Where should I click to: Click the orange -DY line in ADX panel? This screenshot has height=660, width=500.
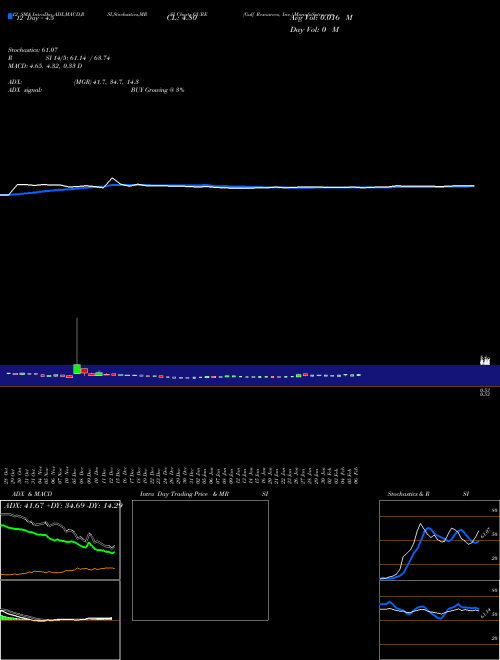click(x=59, y=571)
